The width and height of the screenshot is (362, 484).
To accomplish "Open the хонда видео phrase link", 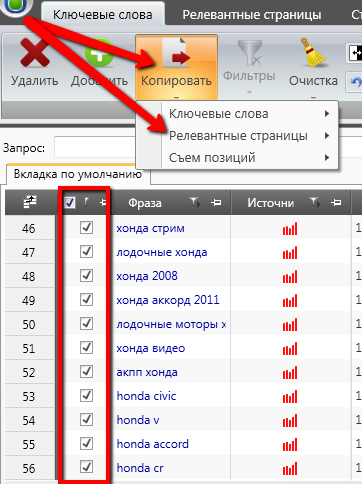I will [x=151, y=348].
